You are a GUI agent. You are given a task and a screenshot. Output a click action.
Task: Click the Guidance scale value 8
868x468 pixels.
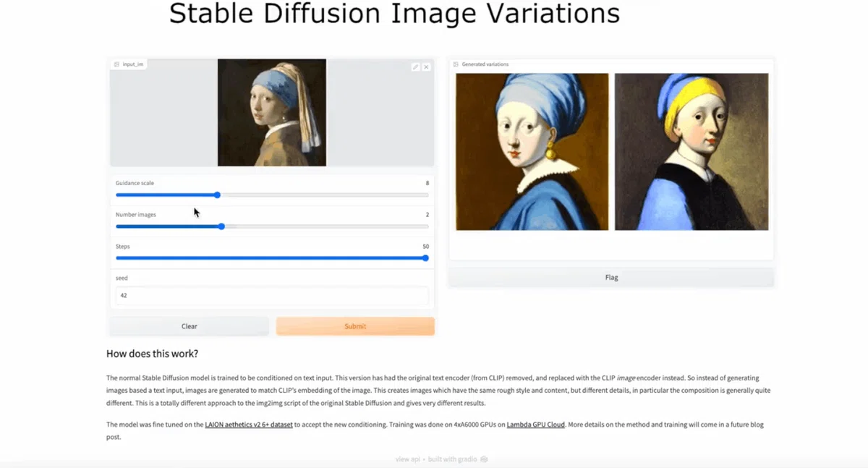tap(427, 183)
